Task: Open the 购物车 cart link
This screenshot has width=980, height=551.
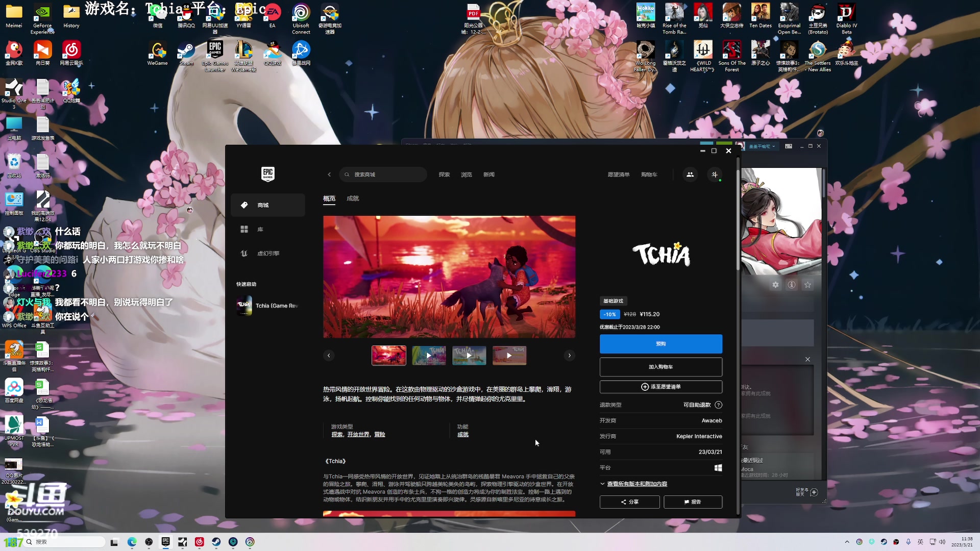Action: coord(649,174)
